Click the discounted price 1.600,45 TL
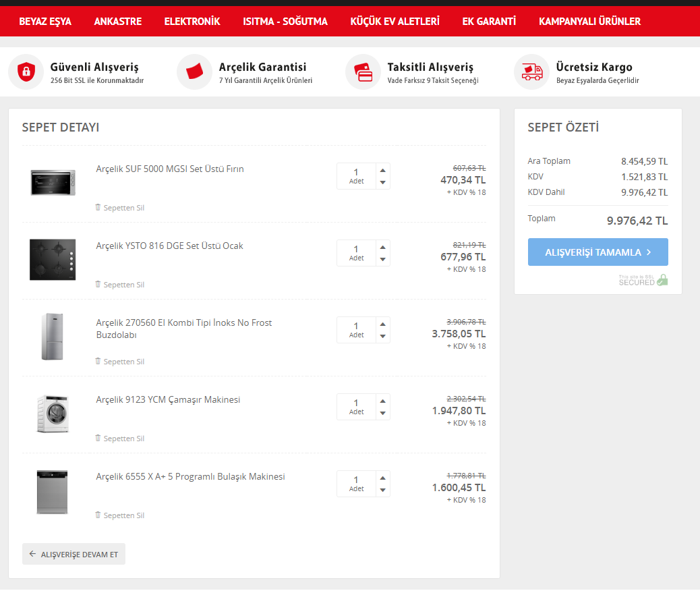700x591 pixels. (x=459, y=487)
